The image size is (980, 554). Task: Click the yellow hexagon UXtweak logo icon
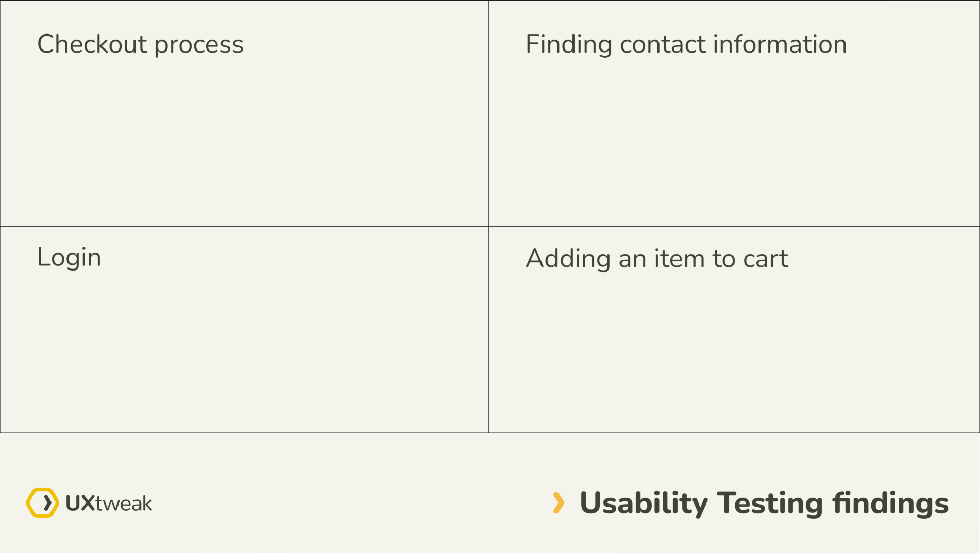click(x=42, y=502)
